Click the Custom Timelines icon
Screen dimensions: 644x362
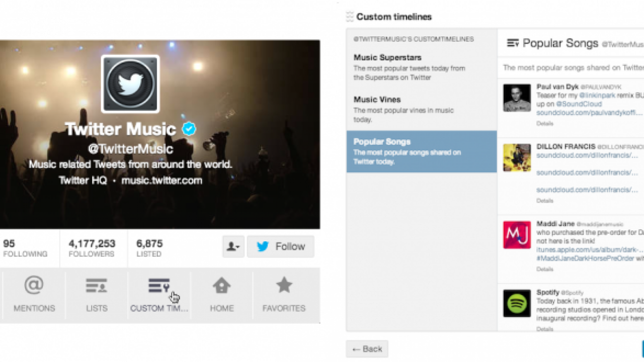(x=159, y=285)
